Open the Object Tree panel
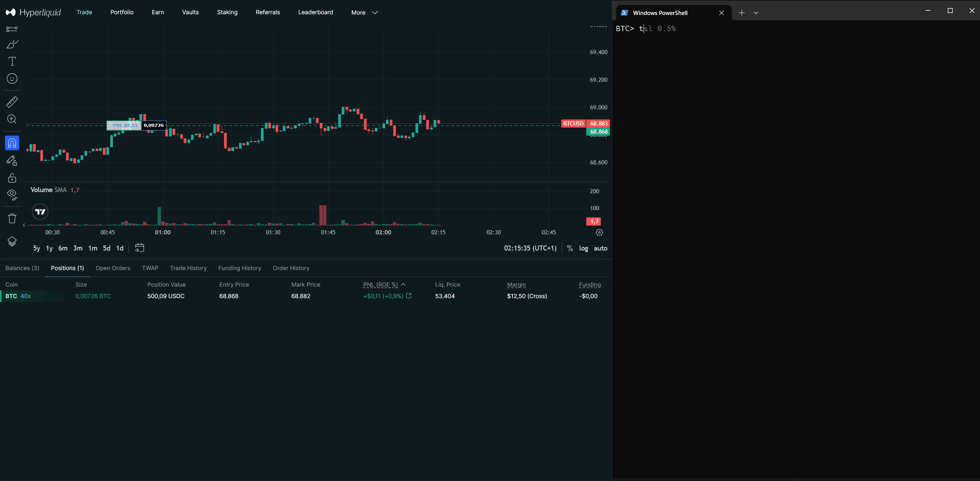Viewport: 980px width, 481px height. [12, 241]
